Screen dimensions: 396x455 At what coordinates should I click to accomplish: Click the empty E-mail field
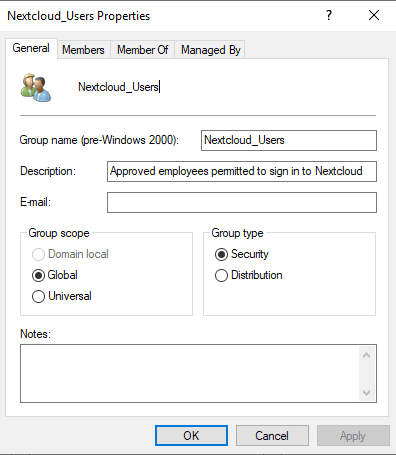tap(242, 202)
